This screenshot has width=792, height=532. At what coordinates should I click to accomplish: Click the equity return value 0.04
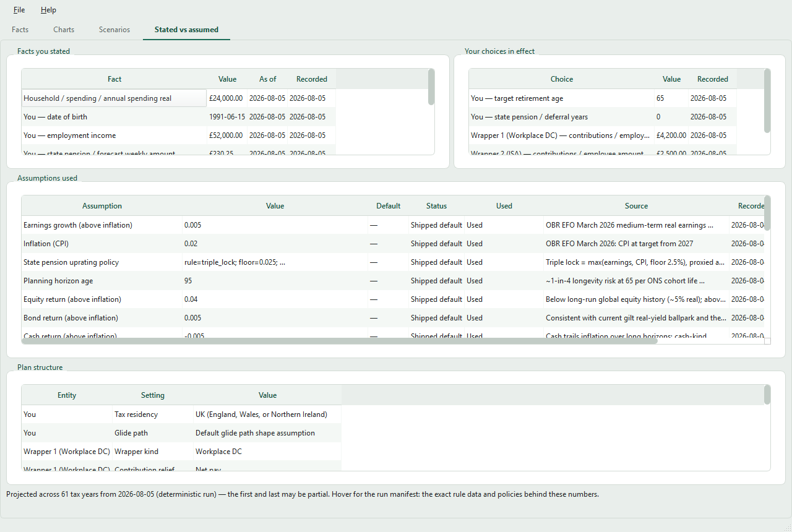[275, 299]
